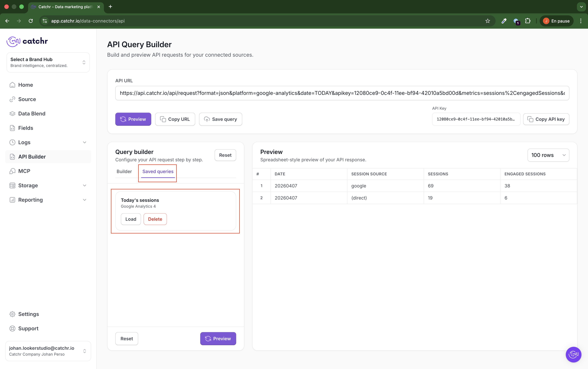588x369 pixels.
Task: Open Data Blend from the sidebar
Action: click(32, 113)
